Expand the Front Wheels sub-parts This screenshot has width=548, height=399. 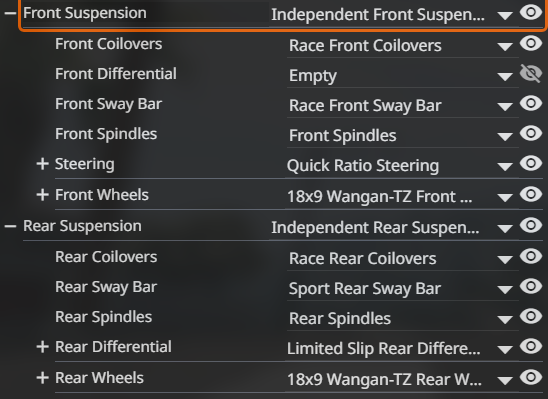tap(42, 195)
